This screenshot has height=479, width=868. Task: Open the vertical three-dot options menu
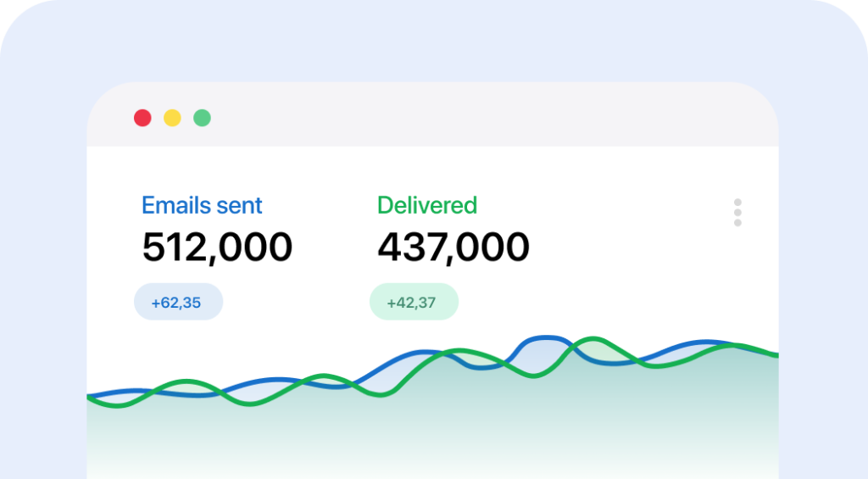(737, 213)
